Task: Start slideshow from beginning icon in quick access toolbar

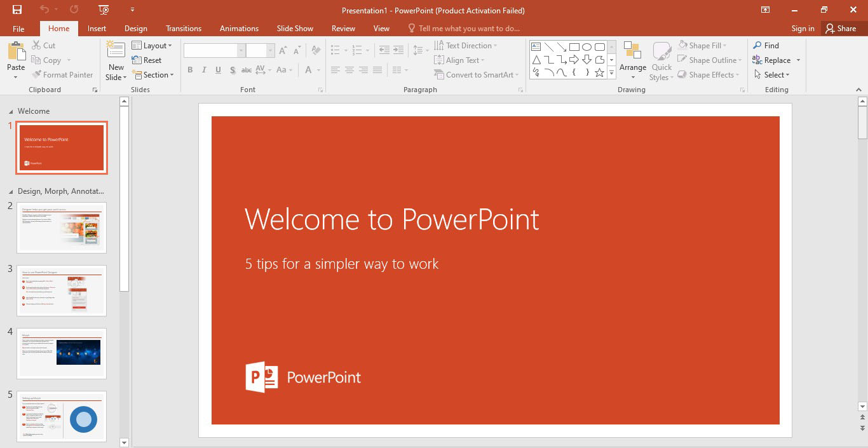Action: 104,10
